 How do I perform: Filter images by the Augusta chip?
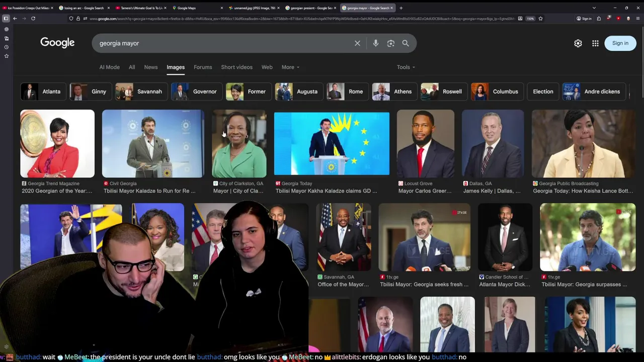pos(299,92)
